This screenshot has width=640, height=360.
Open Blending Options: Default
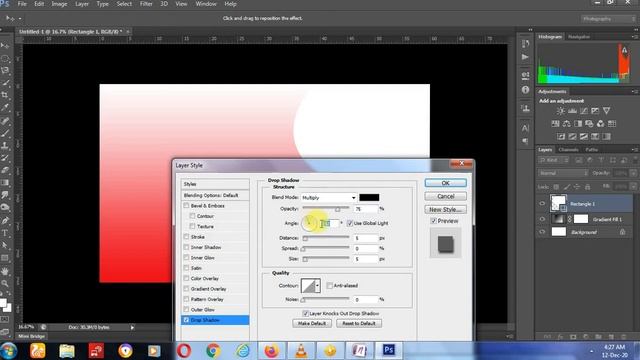pyautogui.click(x=215, y=196)
